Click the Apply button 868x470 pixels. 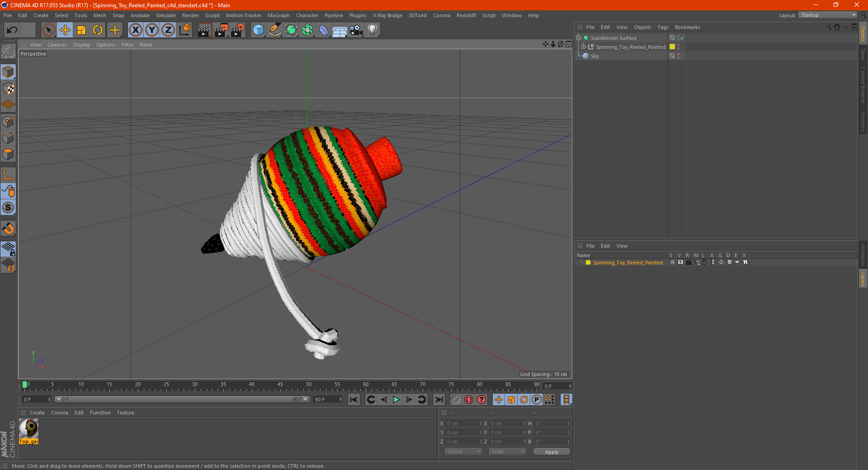click(552, 451)
